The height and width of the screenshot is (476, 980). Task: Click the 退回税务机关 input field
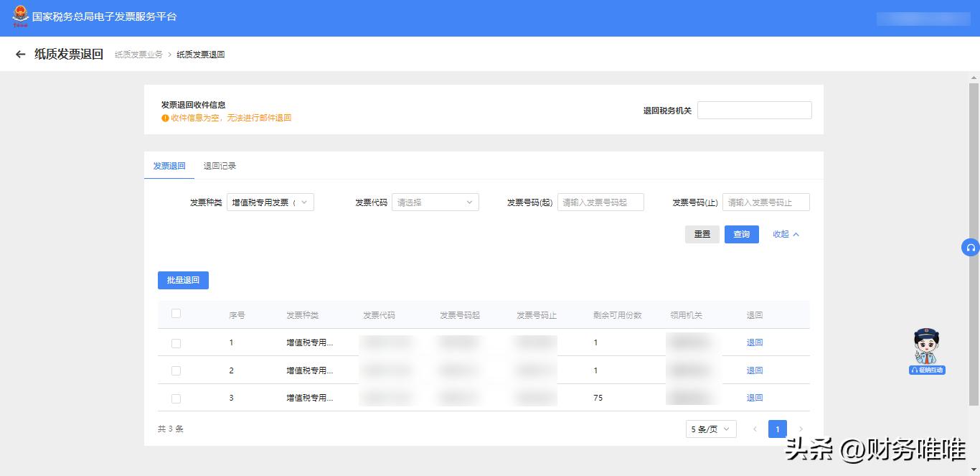[754, 110]
